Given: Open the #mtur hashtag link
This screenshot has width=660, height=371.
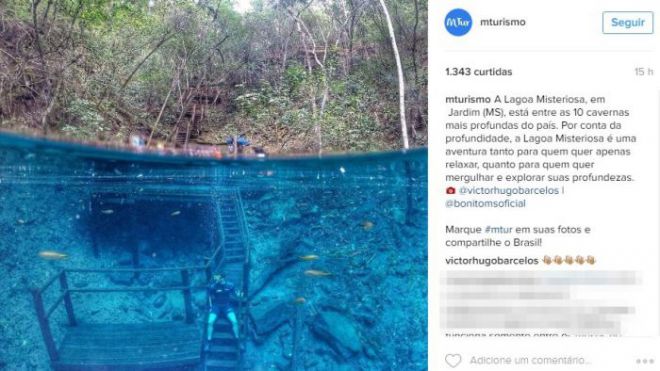Looking at the screenshot, I should [498, 230].
